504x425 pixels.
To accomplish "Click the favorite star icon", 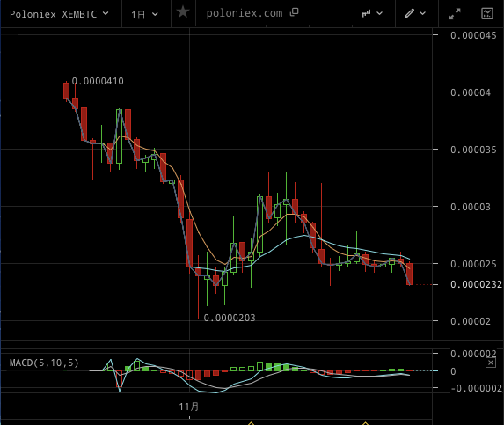I will pos(183,12).
